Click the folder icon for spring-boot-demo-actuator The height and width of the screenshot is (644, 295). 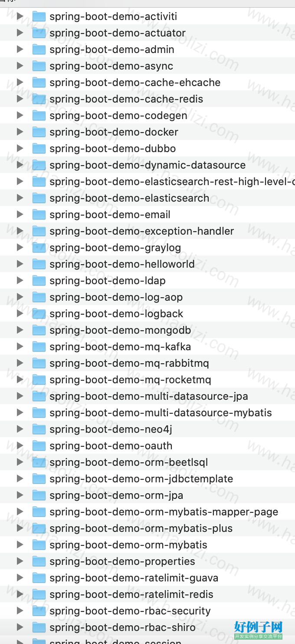click(39, 33)
